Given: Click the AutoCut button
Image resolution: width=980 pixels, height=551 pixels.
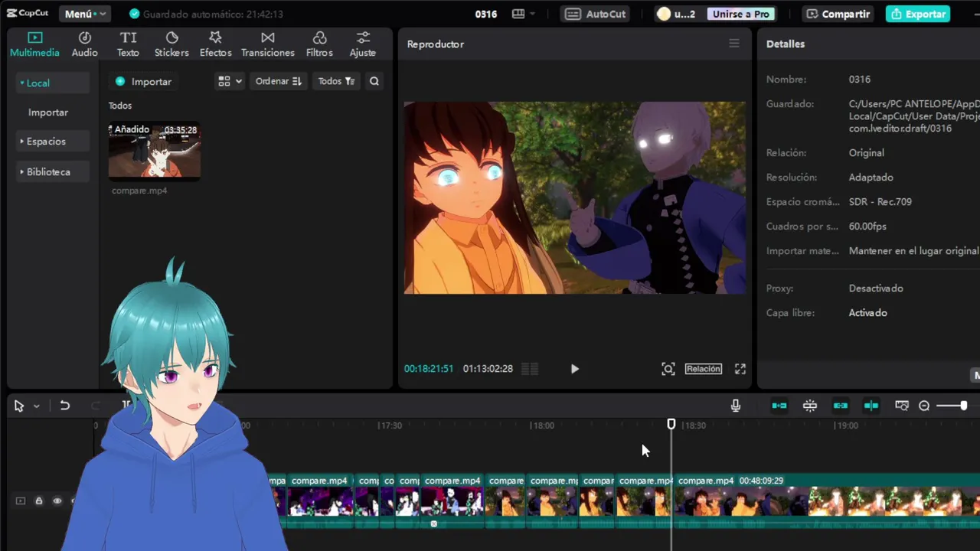Looking at the screenshot, I should [x=596, y=14].
